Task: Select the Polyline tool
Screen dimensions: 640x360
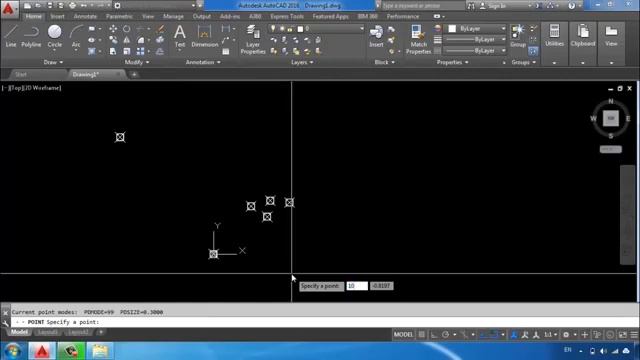Action: (31, 36)
